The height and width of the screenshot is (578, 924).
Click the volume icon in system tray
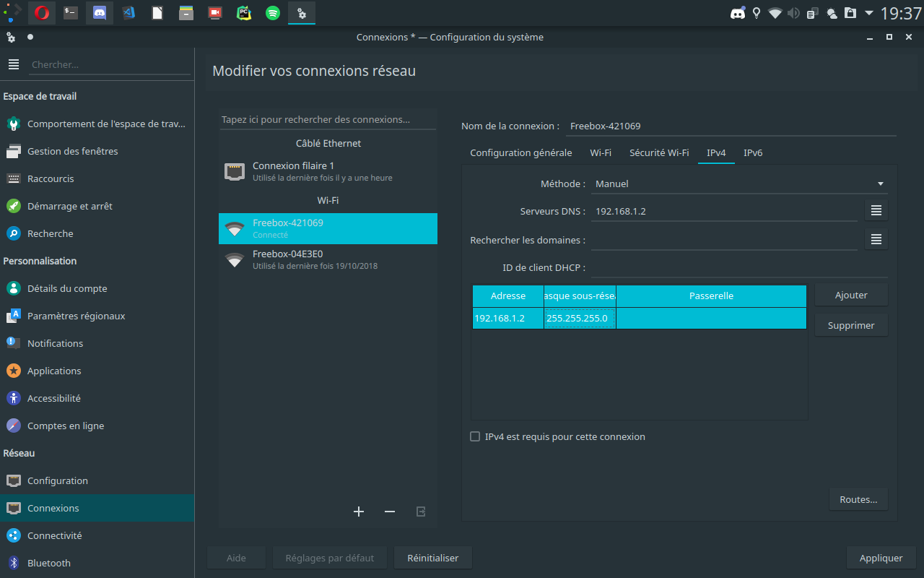point(794,13)
